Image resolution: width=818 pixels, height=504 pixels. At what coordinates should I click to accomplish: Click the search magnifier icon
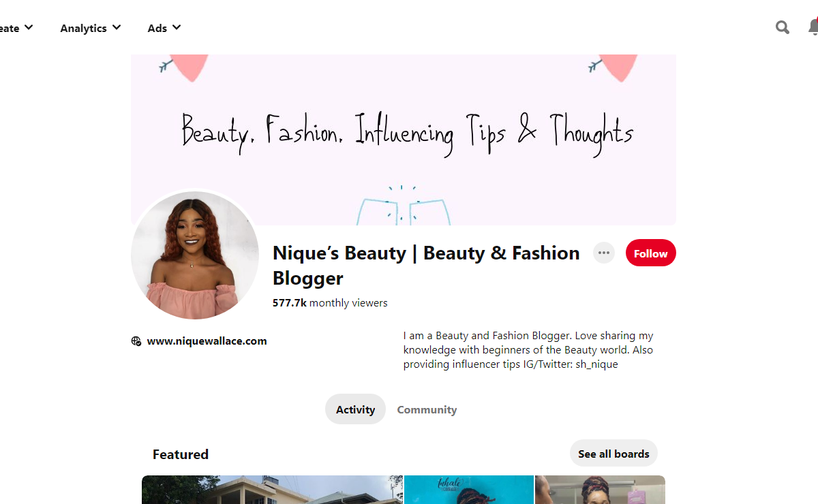tap(783, 27)
